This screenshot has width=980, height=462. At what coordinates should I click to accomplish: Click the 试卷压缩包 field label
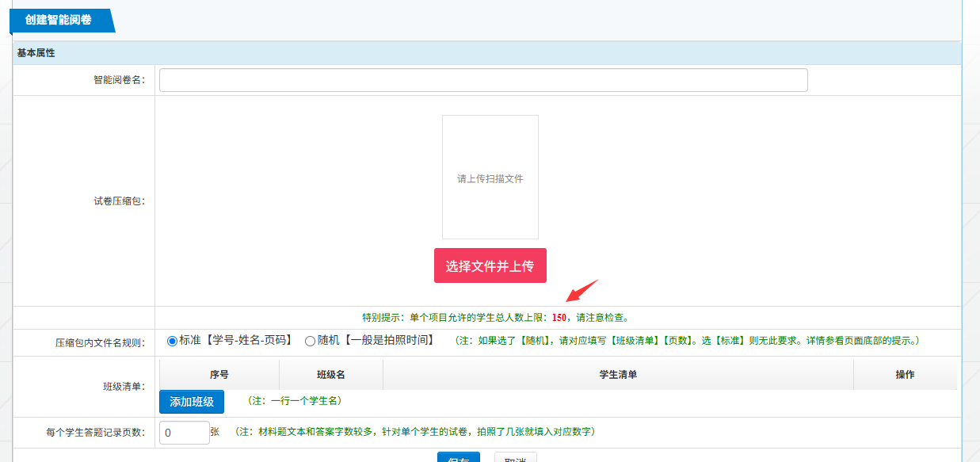click(x=119, y=201)
